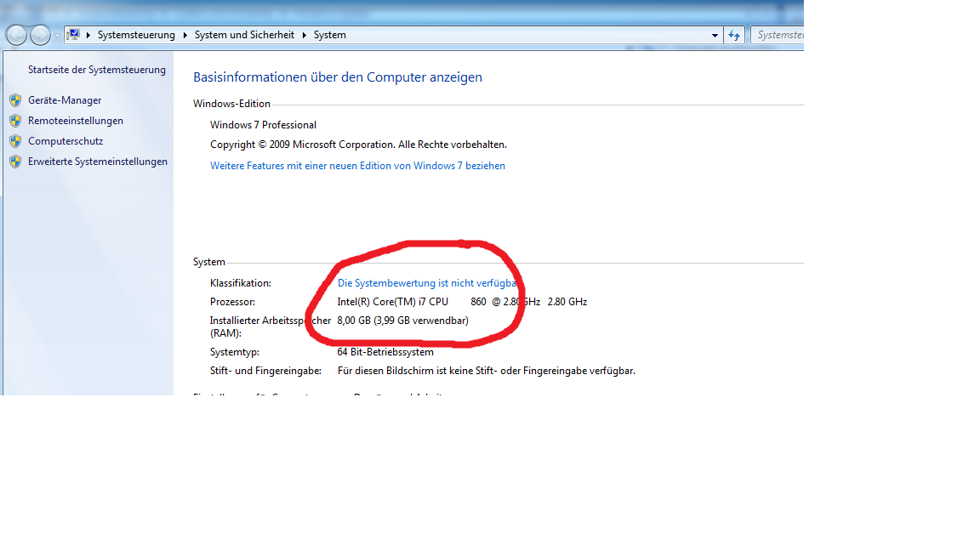Click the 'Windows-Edition' section heading
Viewport: 980px width, 551px height.
point(231,104)
